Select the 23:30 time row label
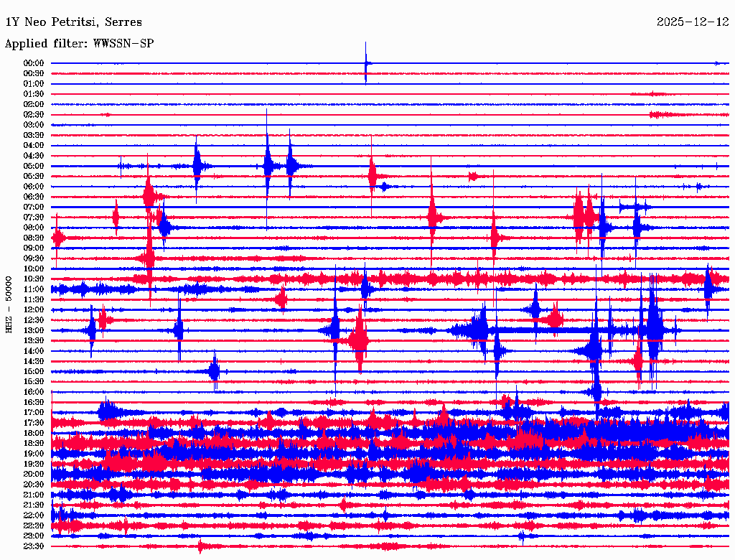The image size is (735, 560). (34, 546)
